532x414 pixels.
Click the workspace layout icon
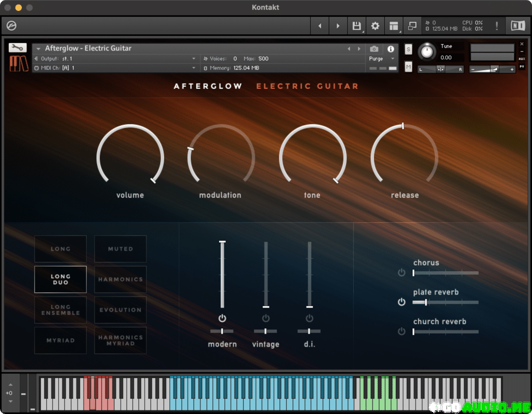coord(393,26)
